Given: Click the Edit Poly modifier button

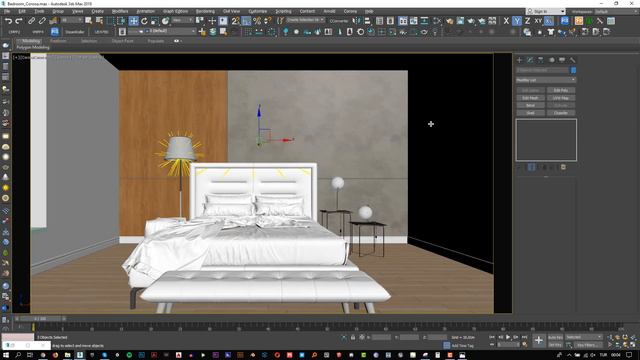Looking at the screenshot, I should pyautogui.click(x=561, y=90).
